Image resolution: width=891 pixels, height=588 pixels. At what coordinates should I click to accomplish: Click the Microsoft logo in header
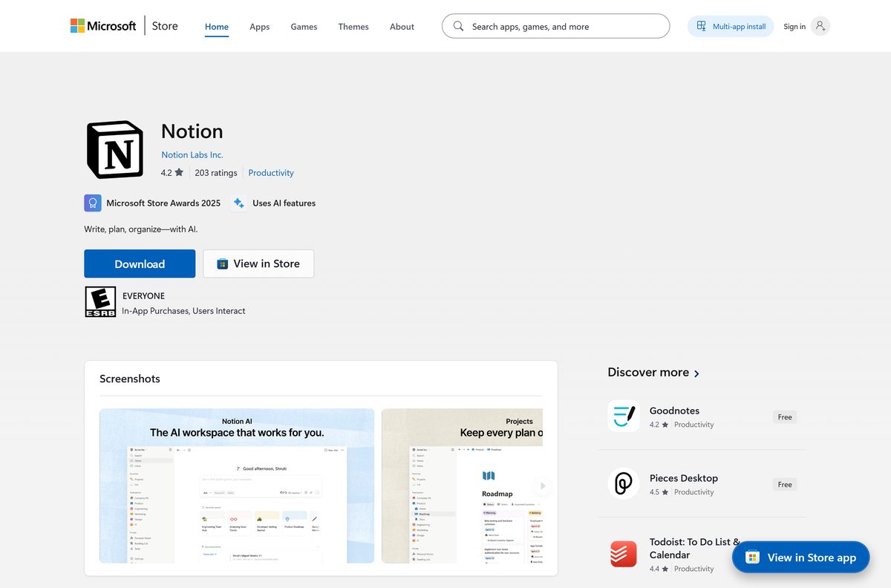(x=103, y=26)
